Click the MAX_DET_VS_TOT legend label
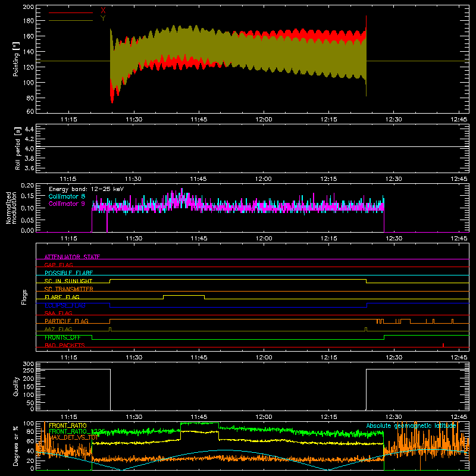Image resolution: width=476 pixels, height=476 pixels. coord(73,437)
